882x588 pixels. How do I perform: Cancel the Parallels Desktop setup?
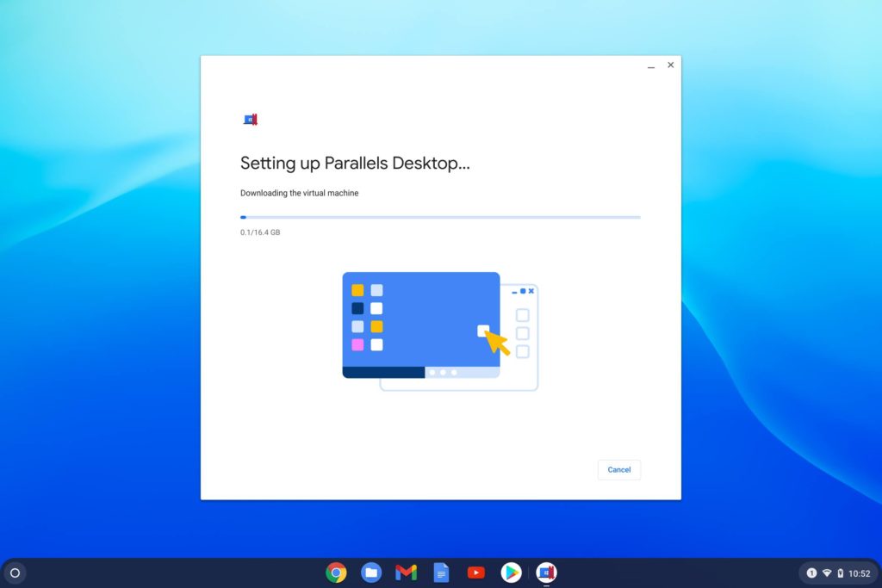pos(618,469)
